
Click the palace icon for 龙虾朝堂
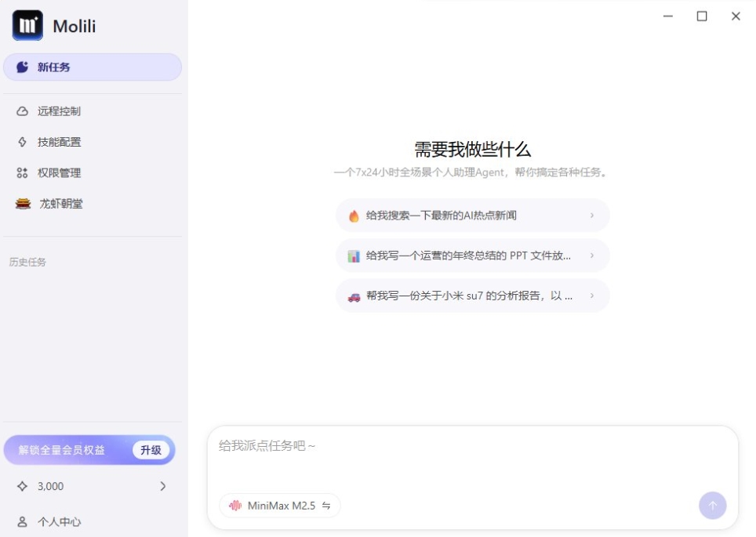23,203
